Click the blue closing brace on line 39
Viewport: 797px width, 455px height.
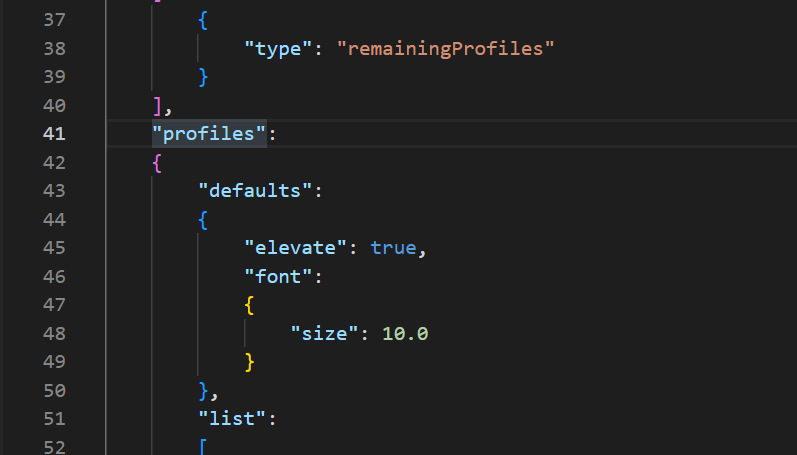[x=203, y=77]
